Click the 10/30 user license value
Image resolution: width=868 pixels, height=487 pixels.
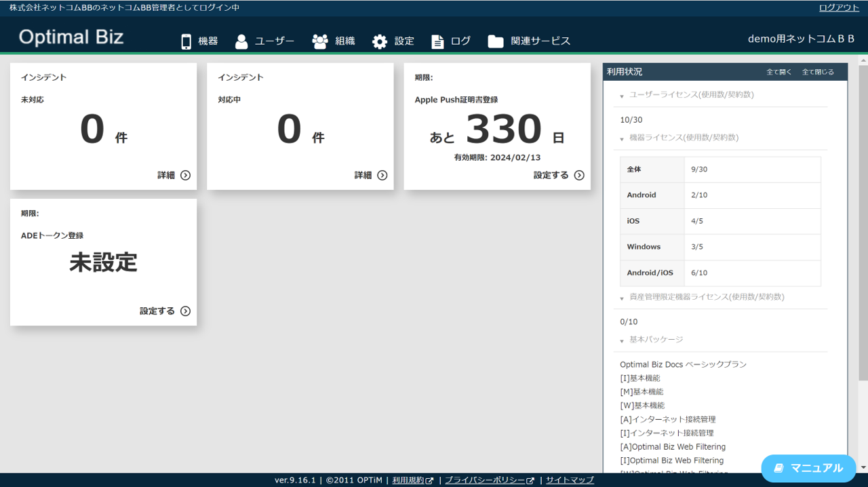631,120
